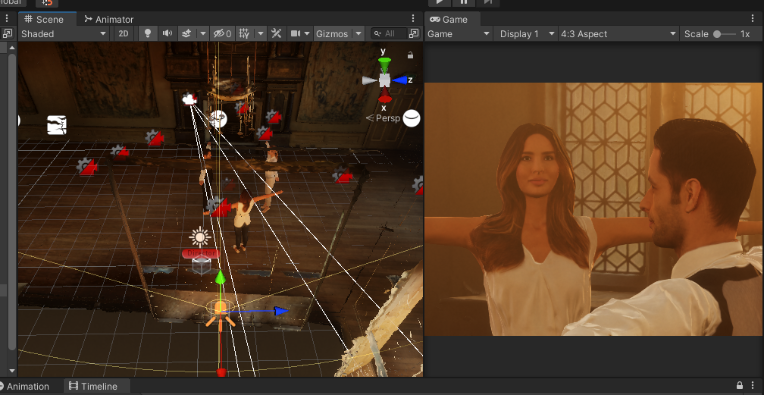Open Scene panel three-dot menu

(x=413, y=19)
